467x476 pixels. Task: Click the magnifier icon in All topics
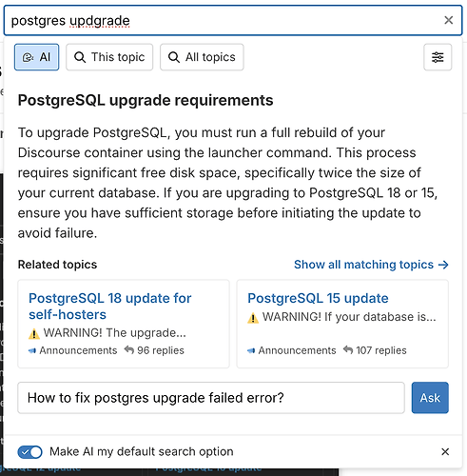[x=174, y=57]
